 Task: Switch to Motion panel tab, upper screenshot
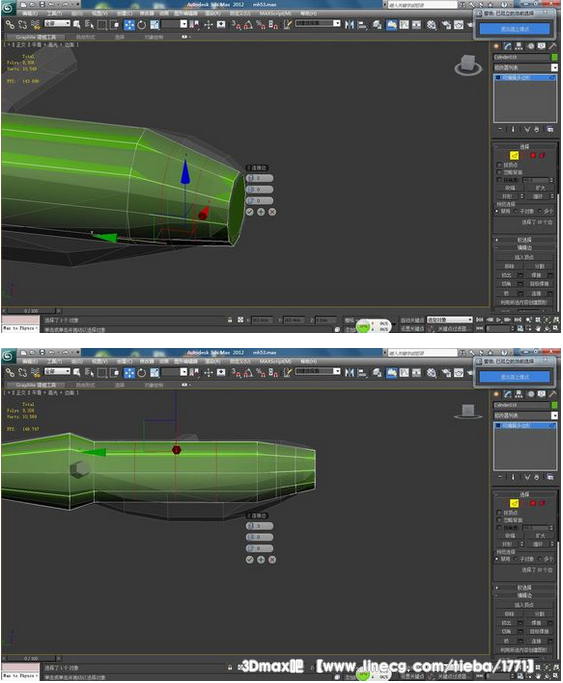click(530, 46)
